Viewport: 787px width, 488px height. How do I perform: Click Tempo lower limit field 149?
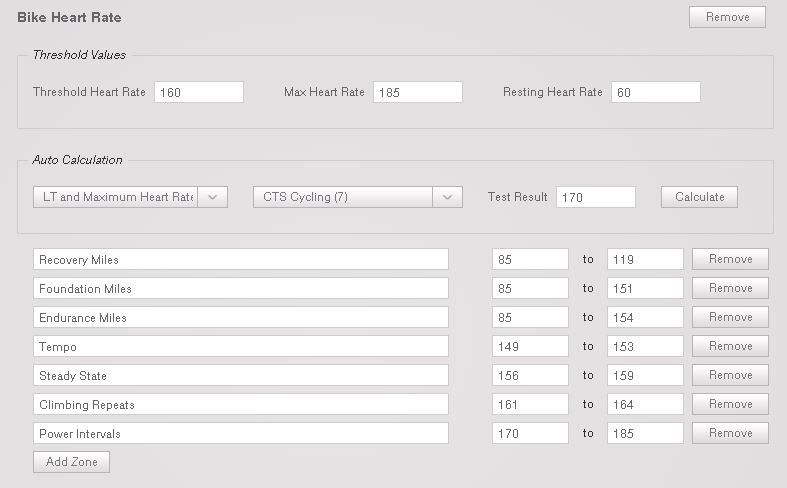(530, 346)
